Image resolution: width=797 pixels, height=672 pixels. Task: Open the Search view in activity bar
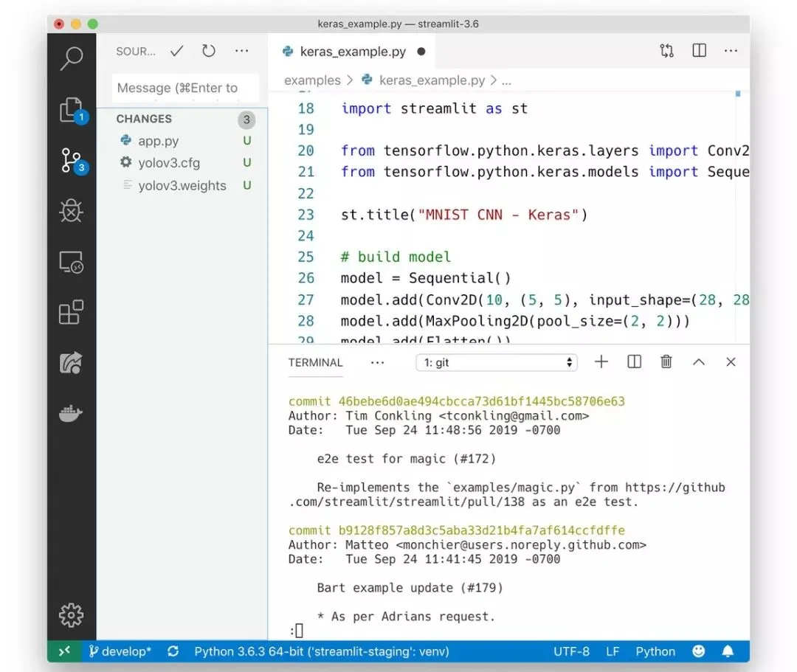(71, 58)
